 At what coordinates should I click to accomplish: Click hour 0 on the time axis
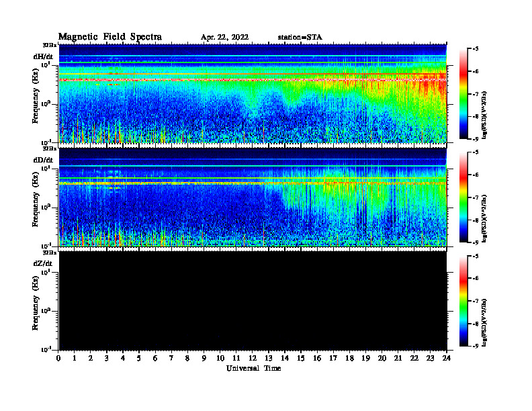click(58, 358)
